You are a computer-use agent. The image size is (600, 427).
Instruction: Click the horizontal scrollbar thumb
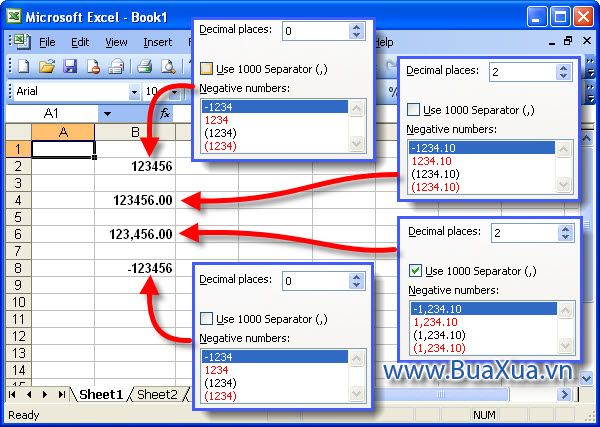coord(442,394)
